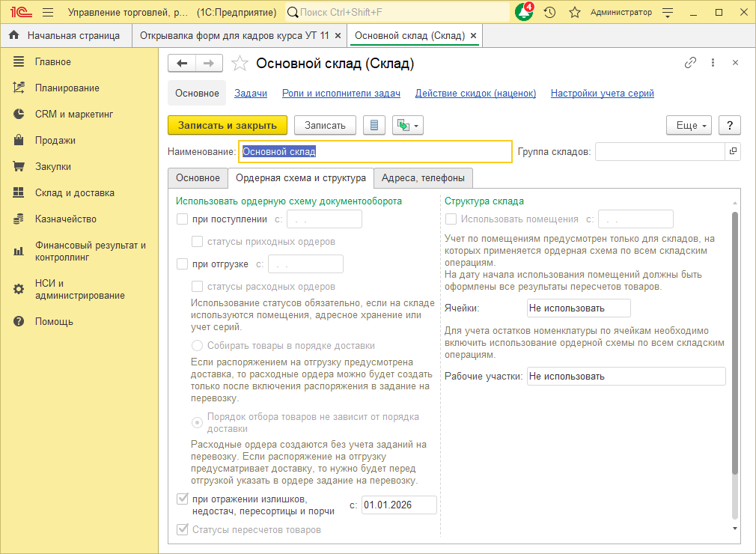Screen dimensions: 756x554
Task: Open the Ячейки selection field
Action: pos(579,308)
